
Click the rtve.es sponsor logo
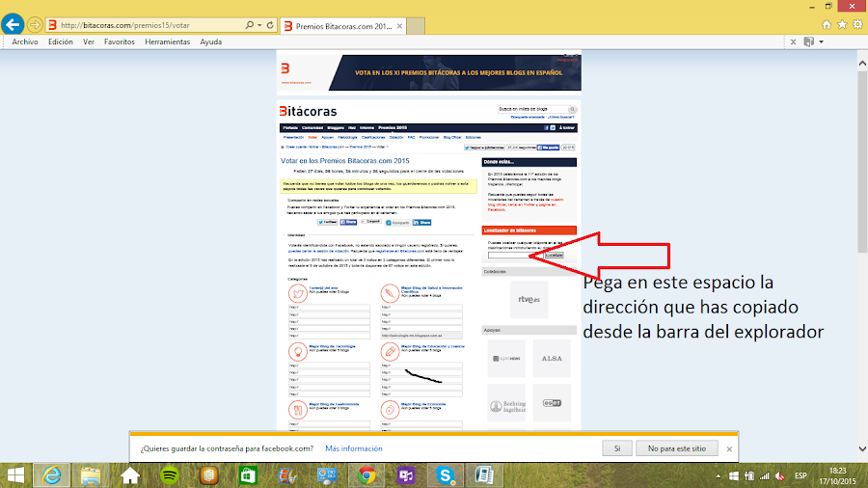529,299
